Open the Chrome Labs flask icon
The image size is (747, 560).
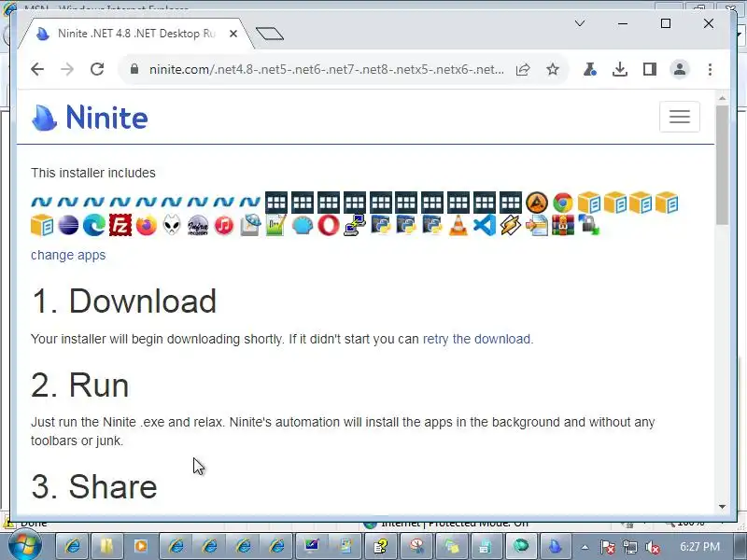[590, 69]
